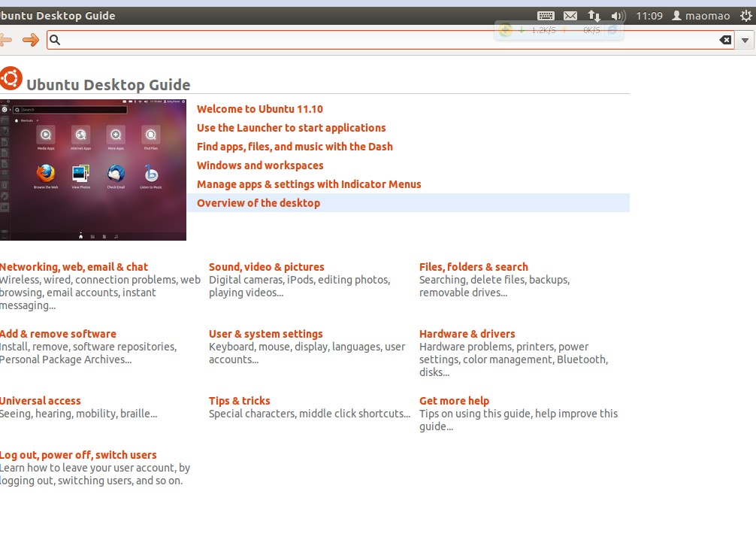Image resolution: width=756 pixels, height=546 pixels.
Task: Open Use the Launcher to start applications
Action: pos(292,128)
